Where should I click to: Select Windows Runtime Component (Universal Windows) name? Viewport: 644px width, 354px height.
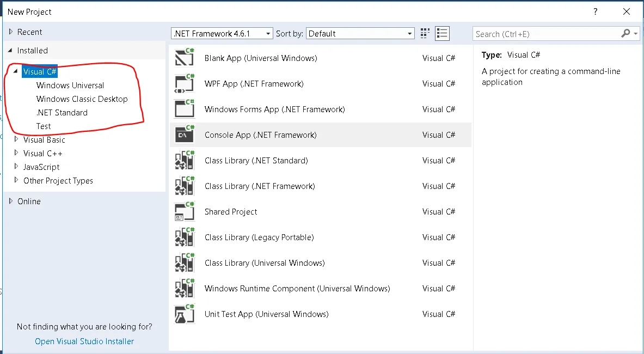297,288
